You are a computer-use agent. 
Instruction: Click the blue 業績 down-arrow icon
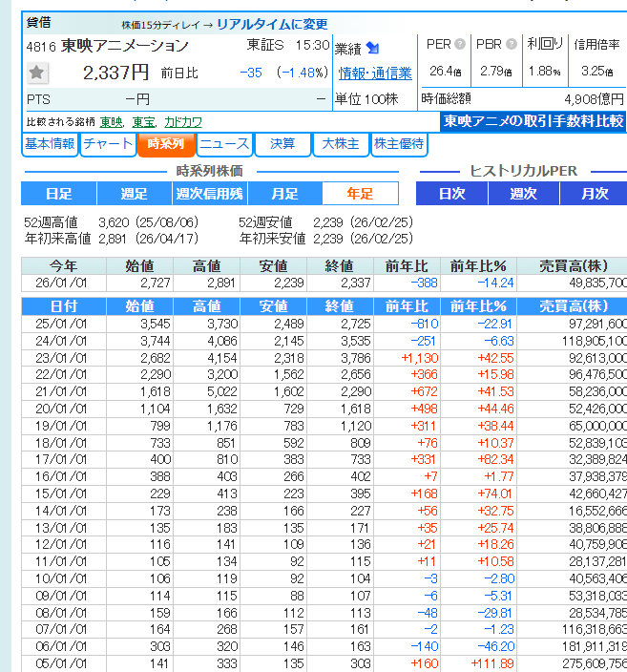click(372, 49)
